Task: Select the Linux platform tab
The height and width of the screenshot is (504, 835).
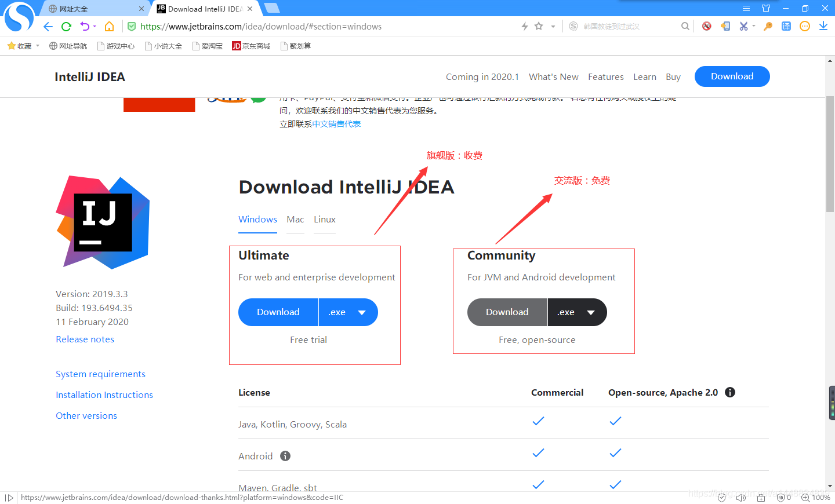Action: tap(325, 220)
